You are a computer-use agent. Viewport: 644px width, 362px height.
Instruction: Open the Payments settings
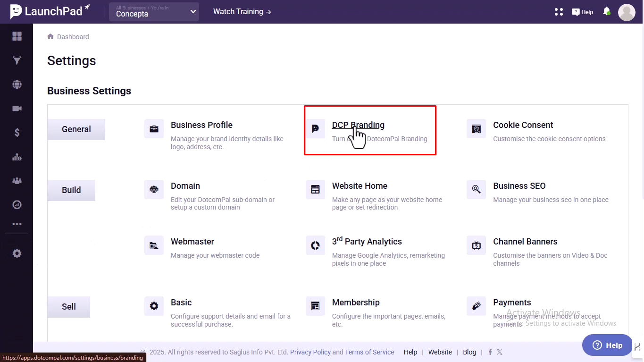coord(512,303)
